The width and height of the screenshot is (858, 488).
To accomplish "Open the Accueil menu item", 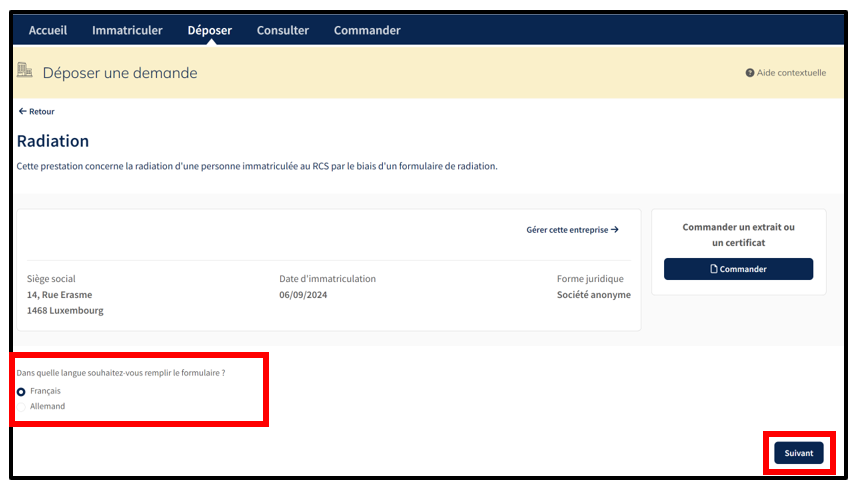I will (x=48, y=30).
